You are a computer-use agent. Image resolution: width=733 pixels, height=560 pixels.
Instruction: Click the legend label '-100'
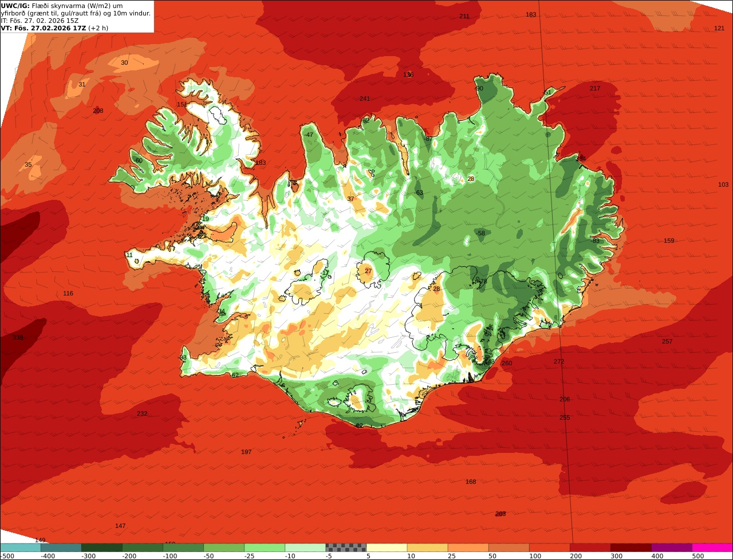click(170, 555)
